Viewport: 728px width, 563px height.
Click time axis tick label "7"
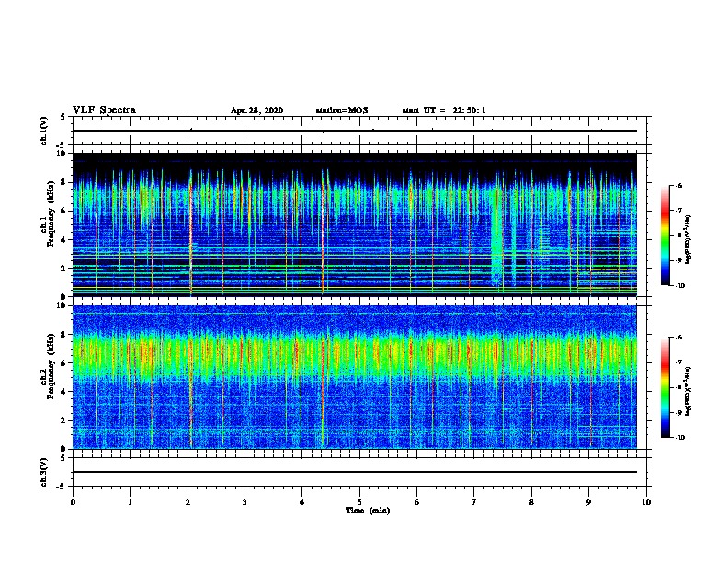[474, 502]
